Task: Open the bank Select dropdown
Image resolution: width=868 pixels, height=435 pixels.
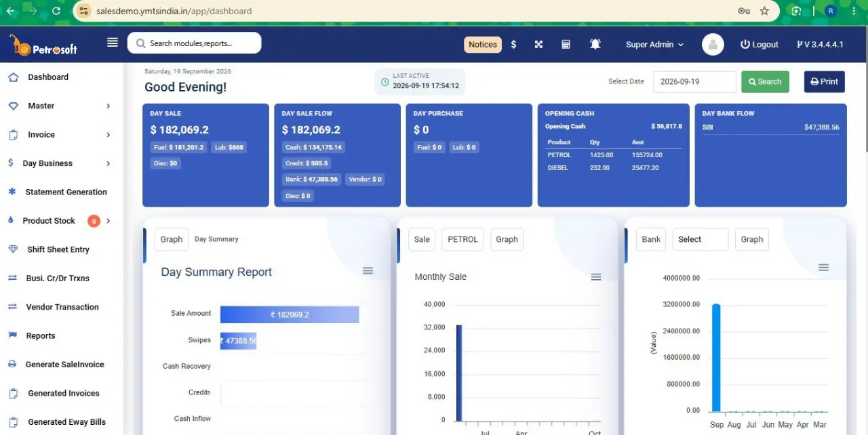Action: click(x=700, y=239)
